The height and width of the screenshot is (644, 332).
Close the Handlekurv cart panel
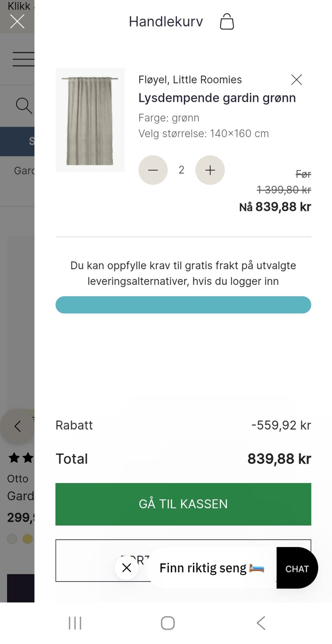pos(17,21)
